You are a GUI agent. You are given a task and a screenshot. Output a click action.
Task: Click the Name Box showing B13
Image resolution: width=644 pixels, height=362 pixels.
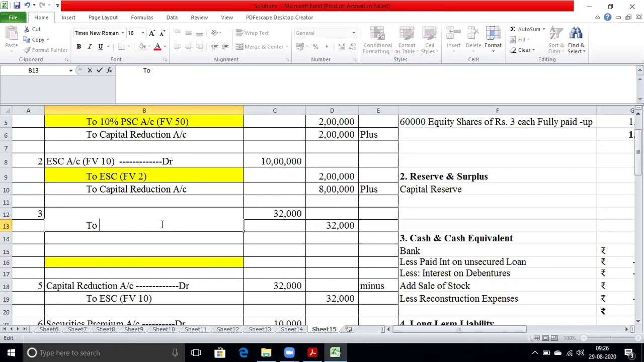33,70
